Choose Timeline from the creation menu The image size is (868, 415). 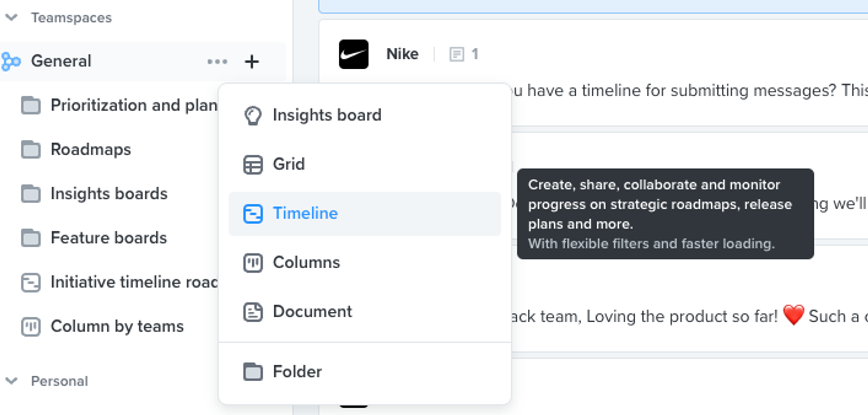click(305, 214)
